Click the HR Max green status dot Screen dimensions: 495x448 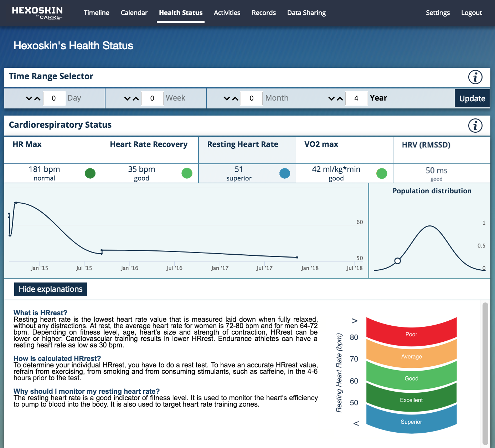pos(90,173)
